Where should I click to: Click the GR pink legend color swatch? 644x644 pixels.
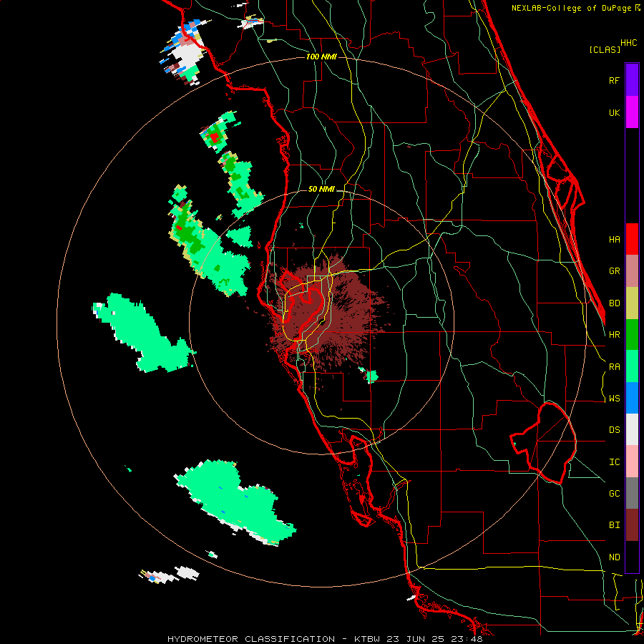point(632,271)
